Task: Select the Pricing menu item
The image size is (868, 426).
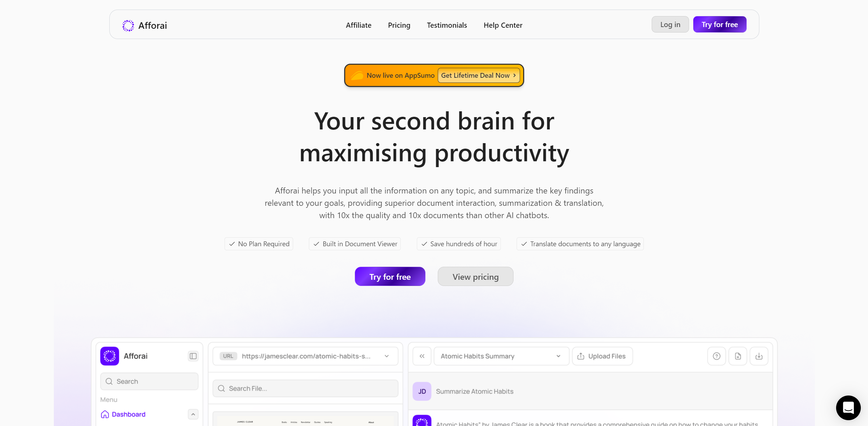Action: point(399,24)
